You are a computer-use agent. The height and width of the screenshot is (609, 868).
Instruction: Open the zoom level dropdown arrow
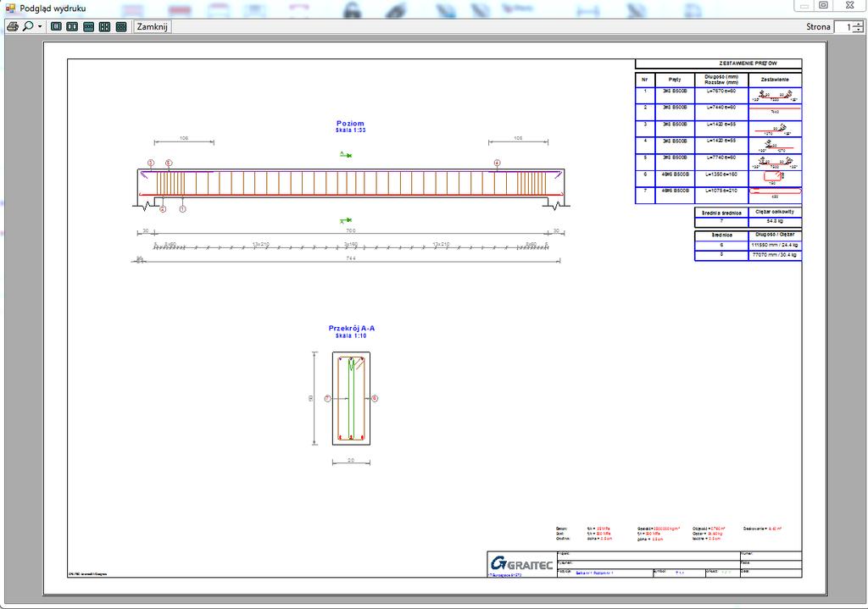(40, 26)
